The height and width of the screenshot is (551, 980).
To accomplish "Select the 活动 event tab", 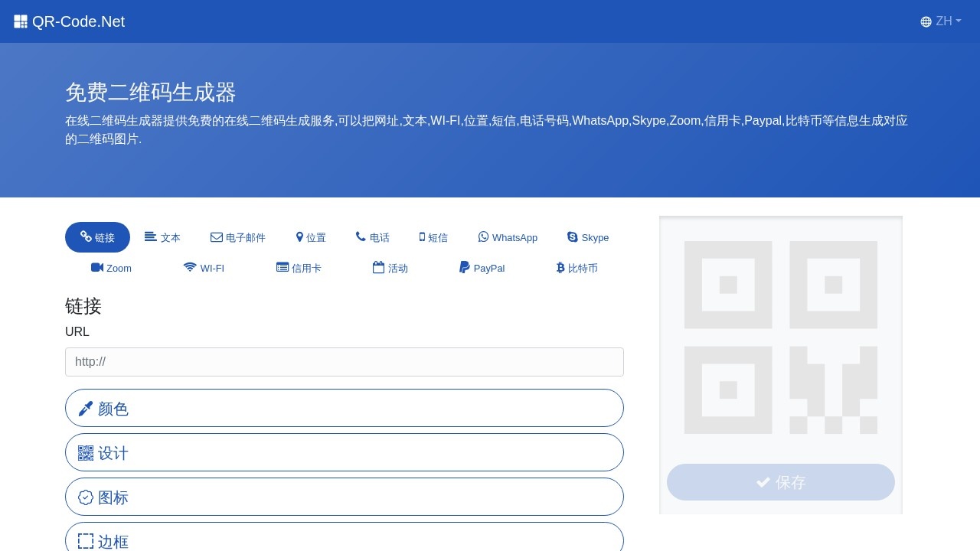I will pyautogui.click(x=390, y=268).
